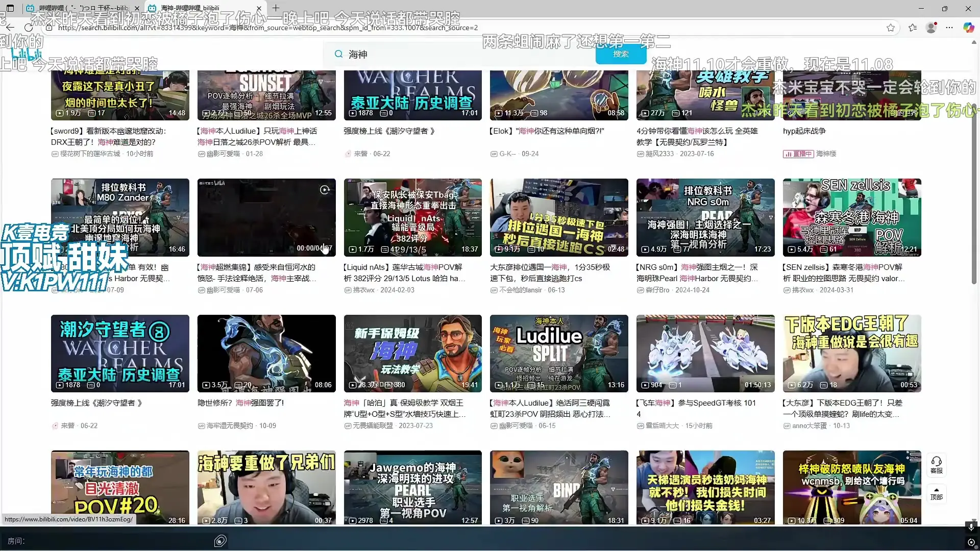The image size is (980, 551).
Task: View site information icon beside the URL
Action: [49, 28]
